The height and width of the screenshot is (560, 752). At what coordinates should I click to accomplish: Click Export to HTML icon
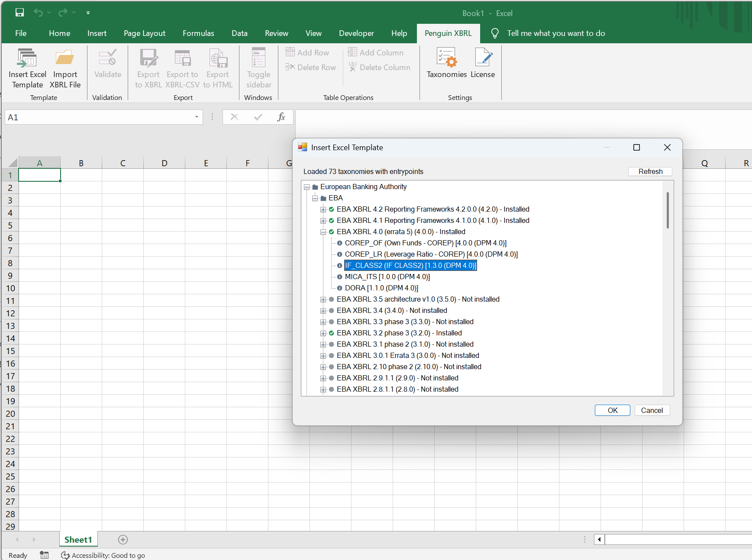(x=218, y=58)
